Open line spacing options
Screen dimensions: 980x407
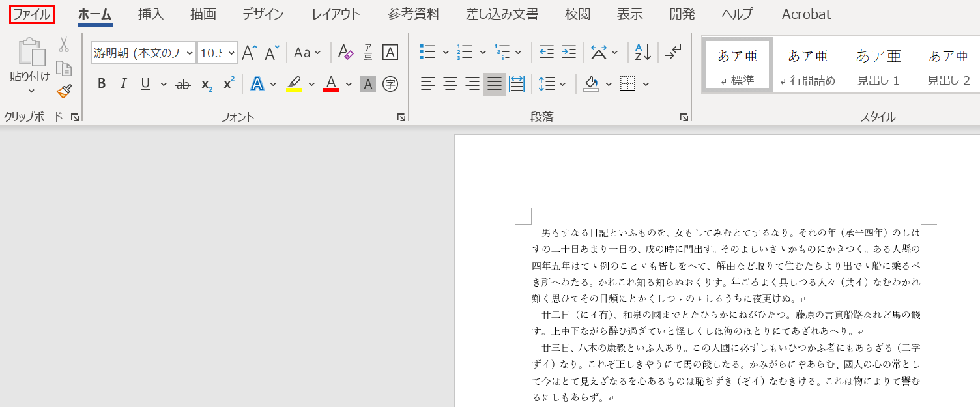[552, 84]
